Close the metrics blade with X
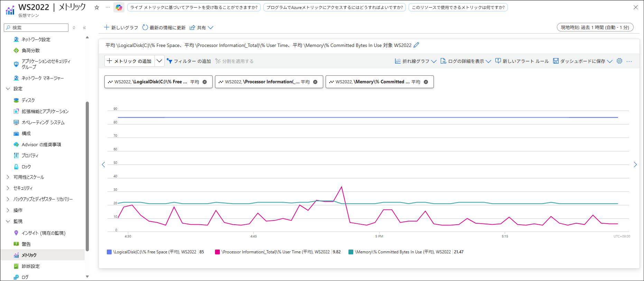644x281 pixels. point(636,7)
